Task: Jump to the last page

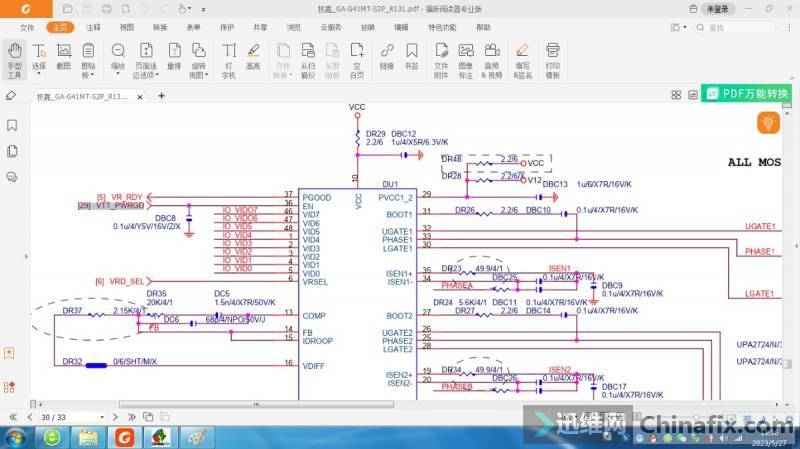Action: 132,417
